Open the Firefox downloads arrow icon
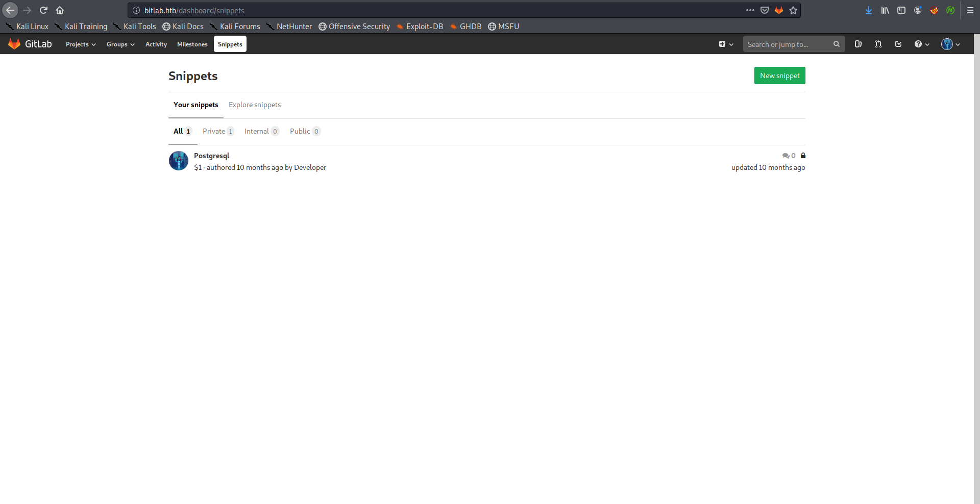 [869, 10]
